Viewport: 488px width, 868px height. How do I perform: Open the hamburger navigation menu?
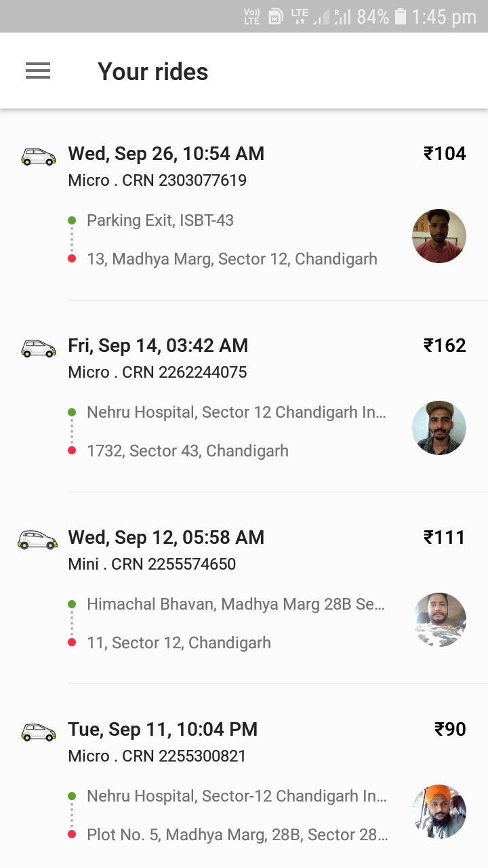click(38, 71)
